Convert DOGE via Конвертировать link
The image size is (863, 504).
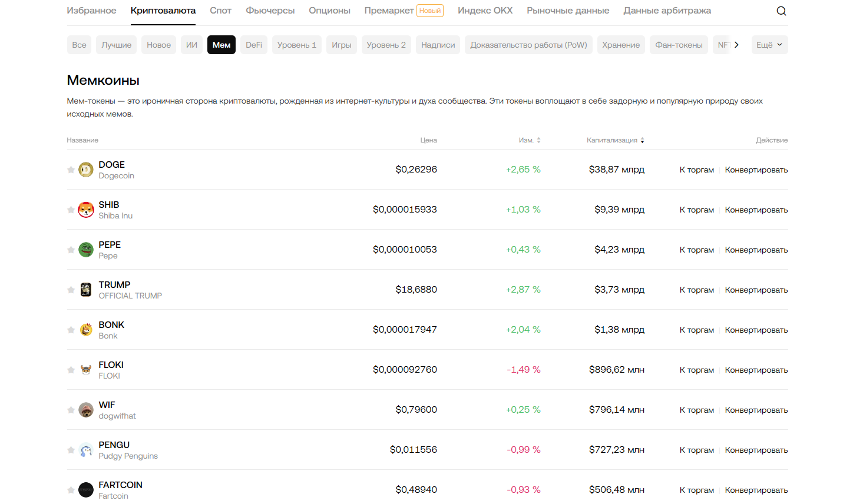(x=756, y=170)
